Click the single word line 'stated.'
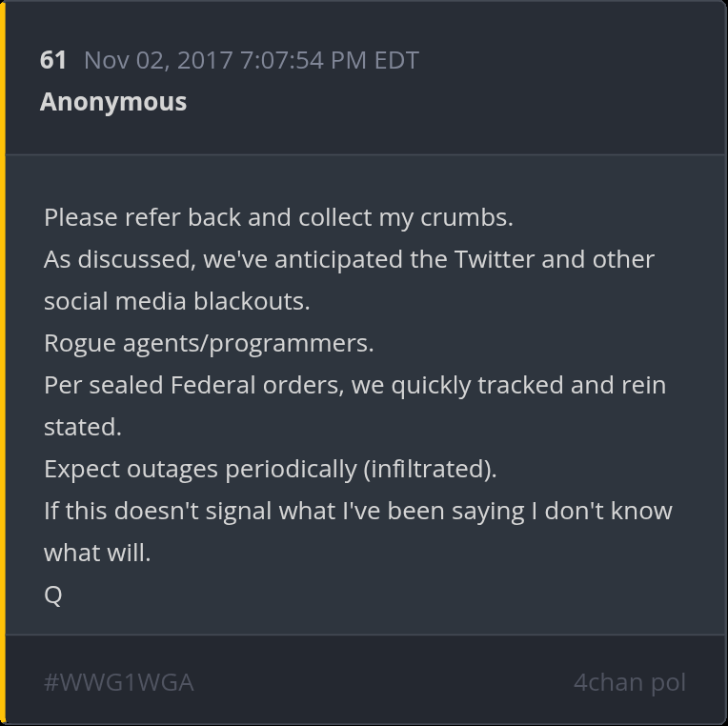 pos(83,427)
